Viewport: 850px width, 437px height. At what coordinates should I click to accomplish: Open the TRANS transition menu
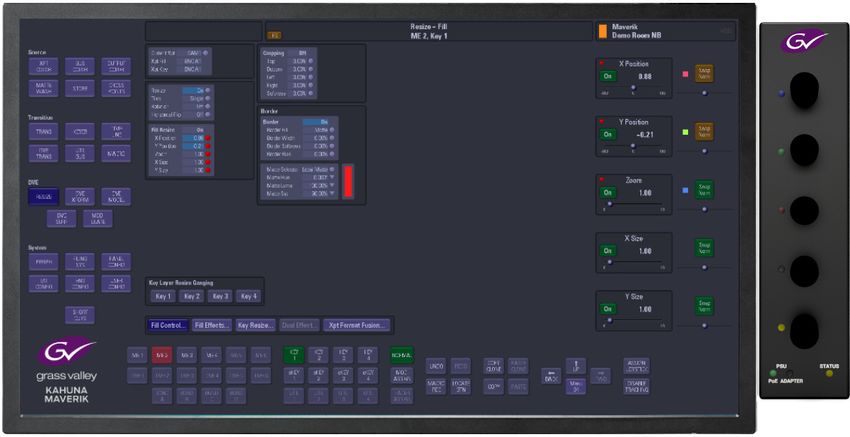coord(44,132)
